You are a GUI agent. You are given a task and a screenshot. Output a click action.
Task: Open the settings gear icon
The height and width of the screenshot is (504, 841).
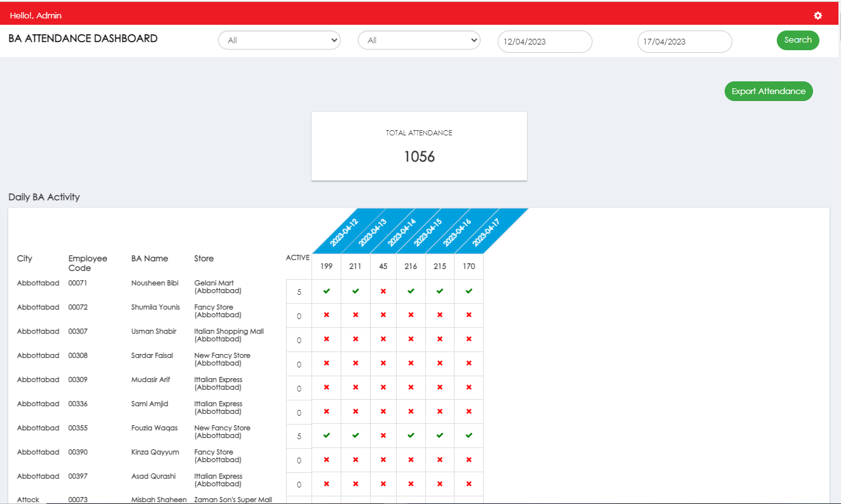coord(817,15)
